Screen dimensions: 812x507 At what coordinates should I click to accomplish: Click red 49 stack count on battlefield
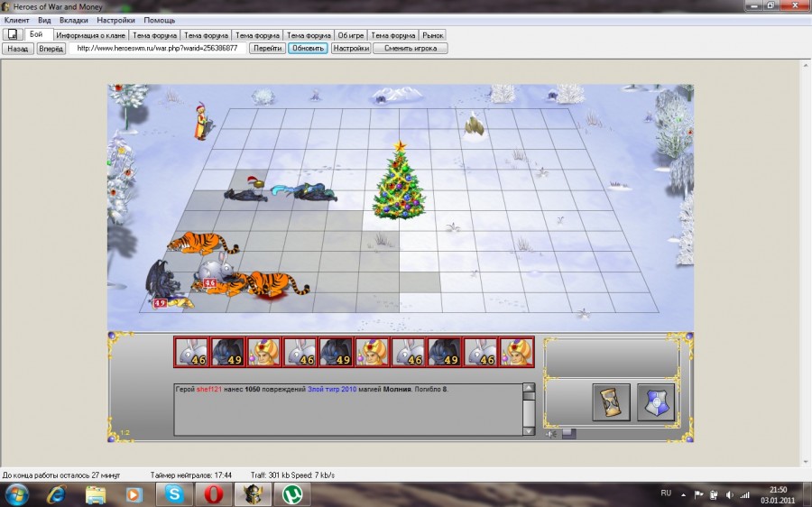(160, 303)
